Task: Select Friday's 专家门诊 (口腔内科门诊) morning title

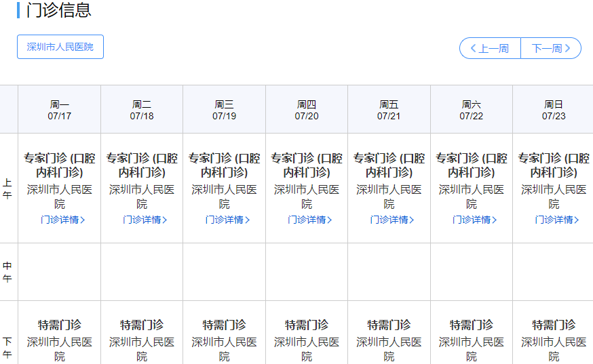Action: 389,165
